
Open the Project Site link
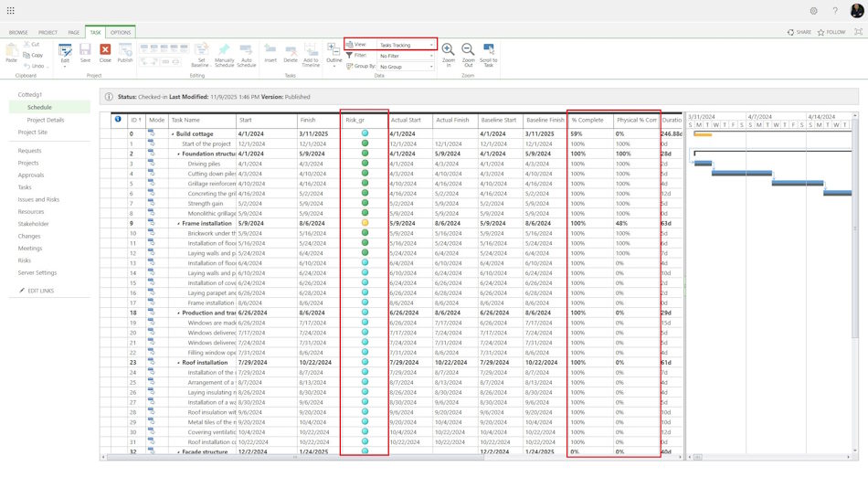[x=33, y=133]
